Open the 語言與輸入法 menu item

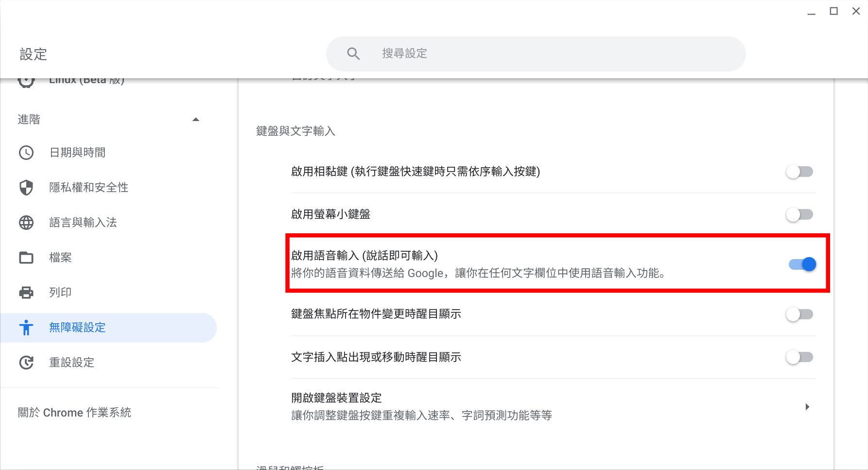(83, 223)
